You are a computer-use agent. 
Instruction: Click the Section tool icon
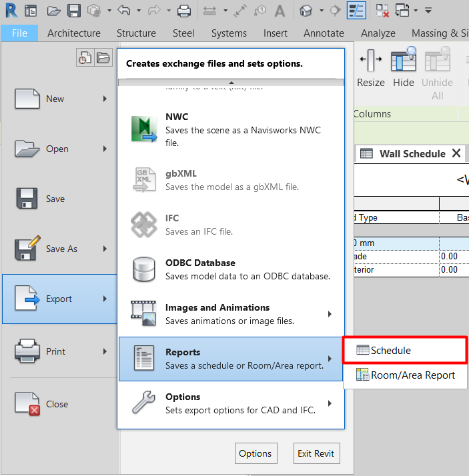click(x=335, y=11)
